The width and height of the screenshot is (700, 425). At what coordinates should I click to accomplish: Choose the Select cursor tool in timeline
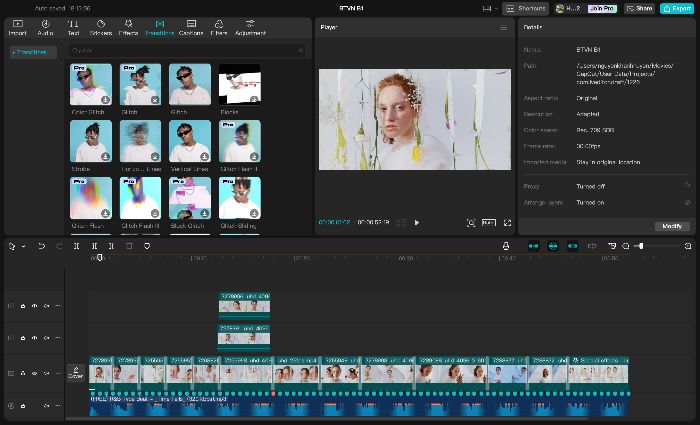(12, 246)
